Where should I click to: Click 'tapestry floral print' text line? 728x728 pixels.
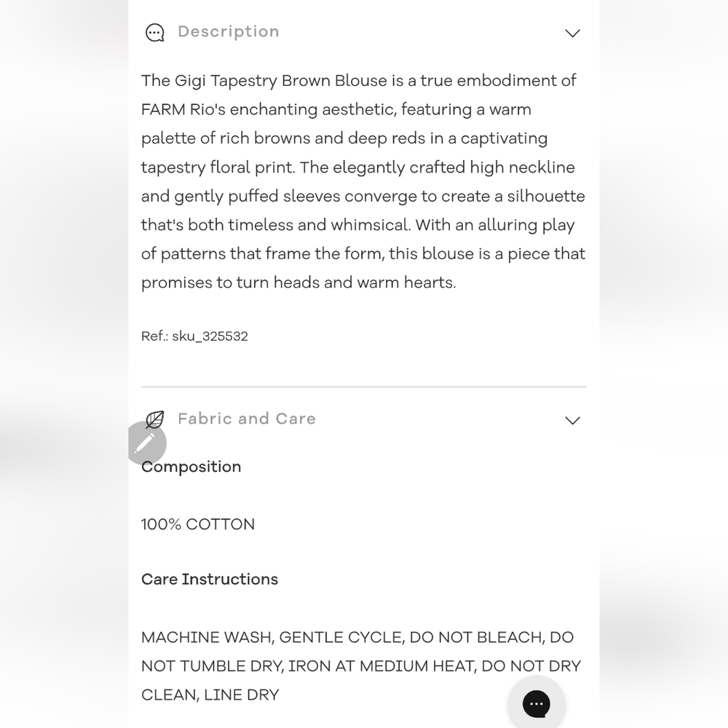point(358,167)
